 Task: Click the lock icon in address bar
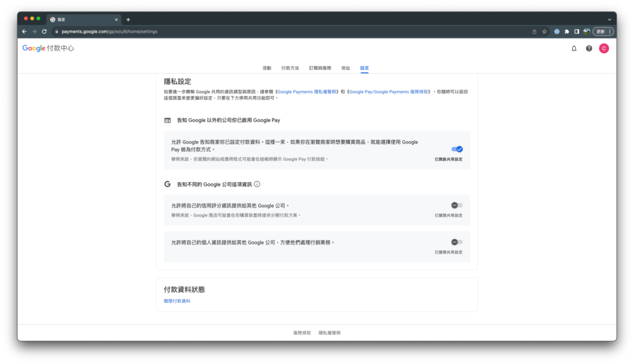(x=56, y=32)
